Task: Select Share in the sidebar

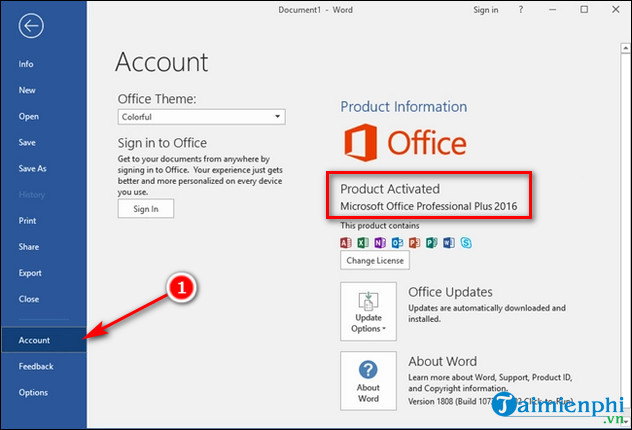Action: 29,247
